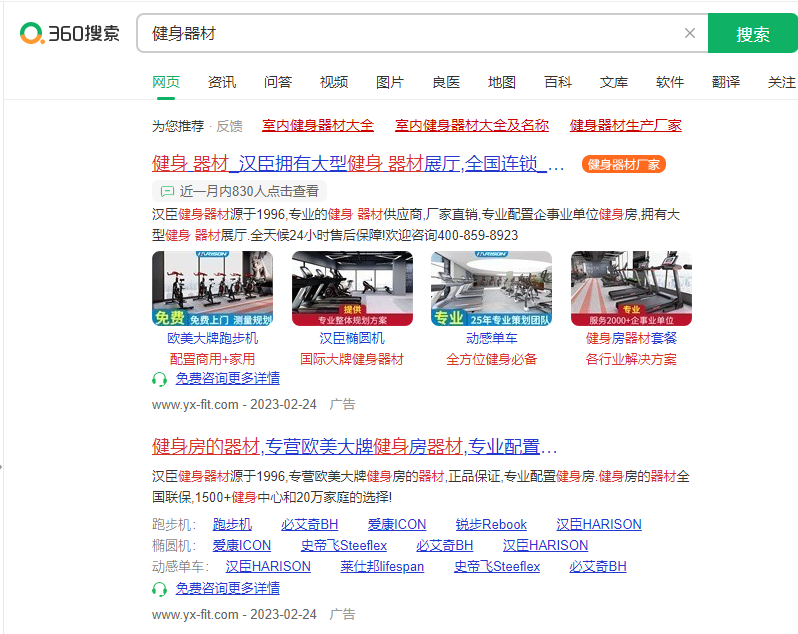Click the comment icon beside 近一月内830人点击查看
Viewport: 798px width, 634px height.
pyautogui.click(x=167, y=191)
